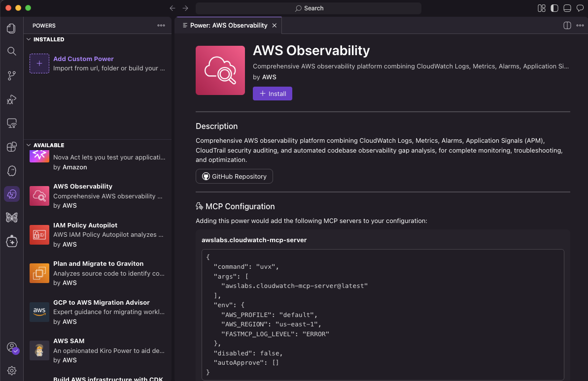
Task: Split the editor to the right
Action: click(x=567, y=26)
